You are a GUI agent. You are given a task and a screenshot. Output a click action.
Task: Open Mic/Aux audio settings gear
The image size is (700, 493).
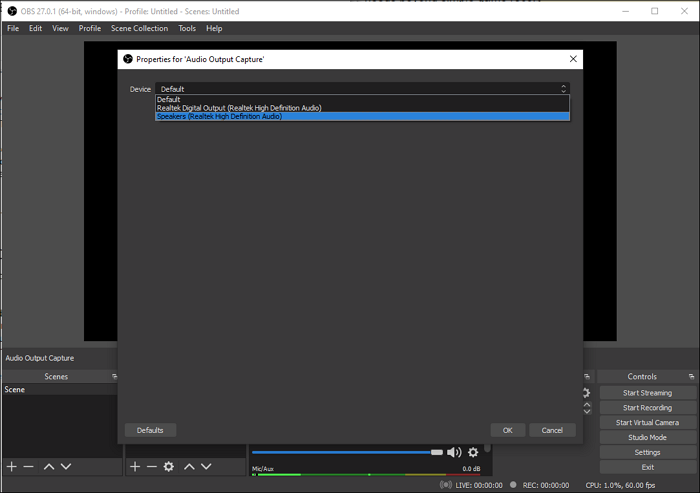coord(473,452)
